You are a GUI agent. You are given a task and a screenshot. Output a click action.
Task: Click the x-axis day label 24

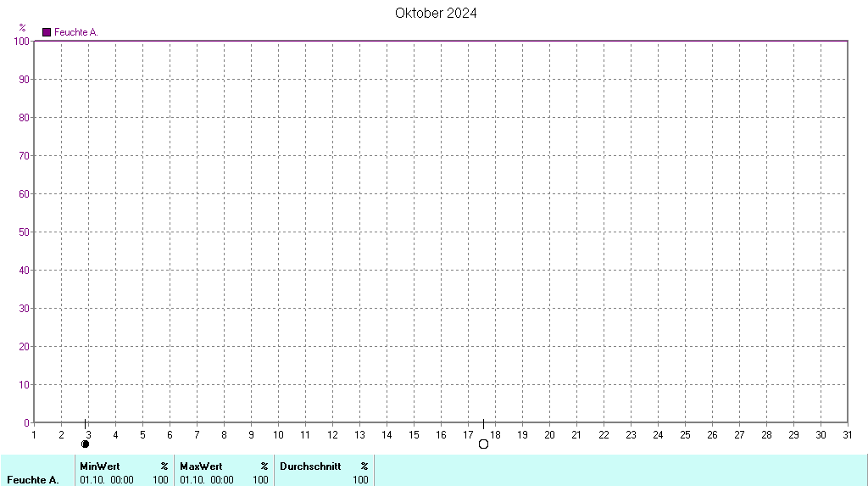pos(658,435)
